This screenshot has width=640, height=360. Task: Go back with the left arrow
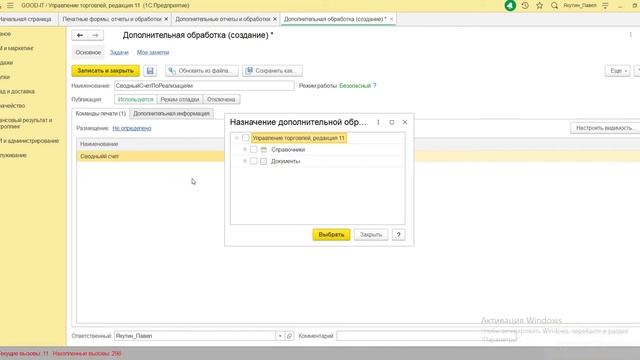pos(80,36)
